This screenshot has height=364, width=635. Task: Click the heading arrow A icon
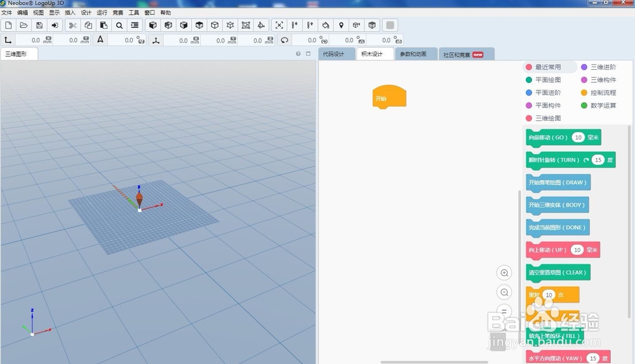100,39
